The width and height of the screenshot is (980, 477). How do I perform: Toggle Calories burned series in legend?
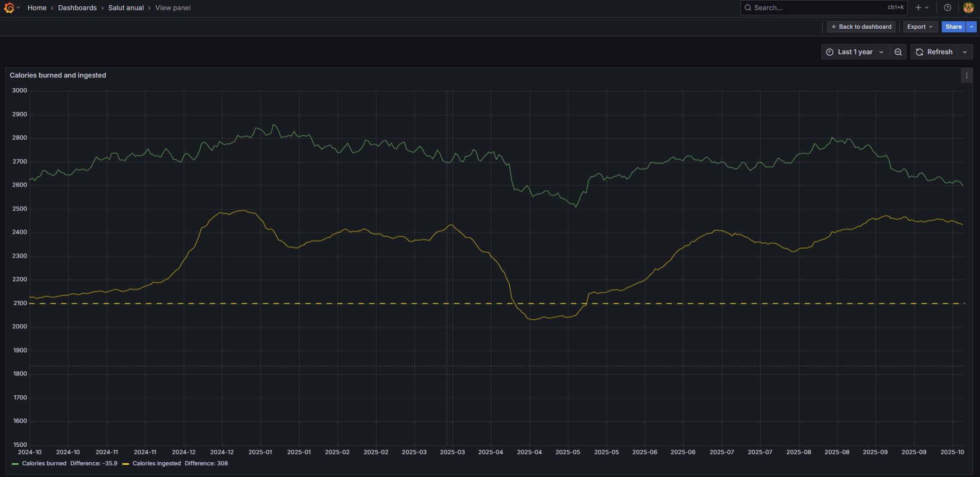44,464
